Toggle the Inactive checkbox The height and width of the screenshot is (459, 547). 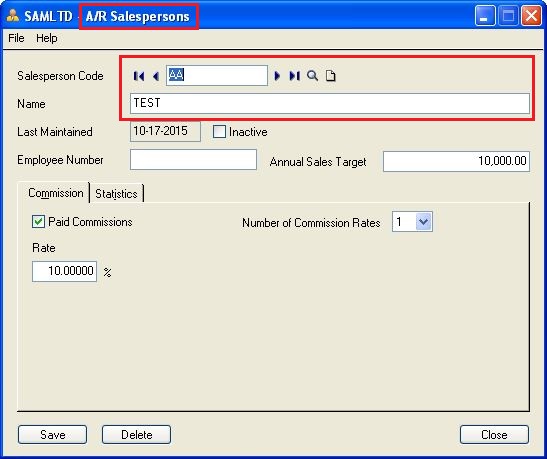point(219,132)
